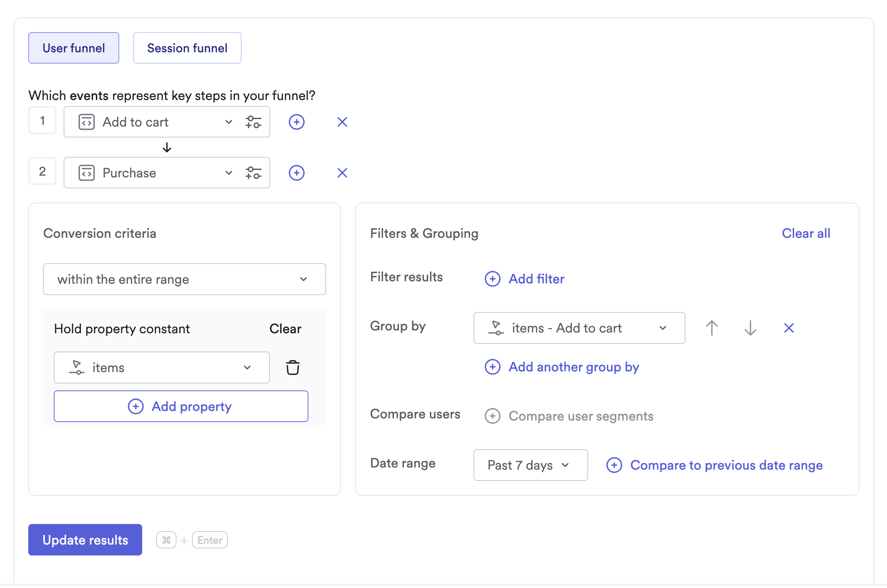Open the Past 7 days date dropdown
The image size is (887, 588).
[530, 466]
